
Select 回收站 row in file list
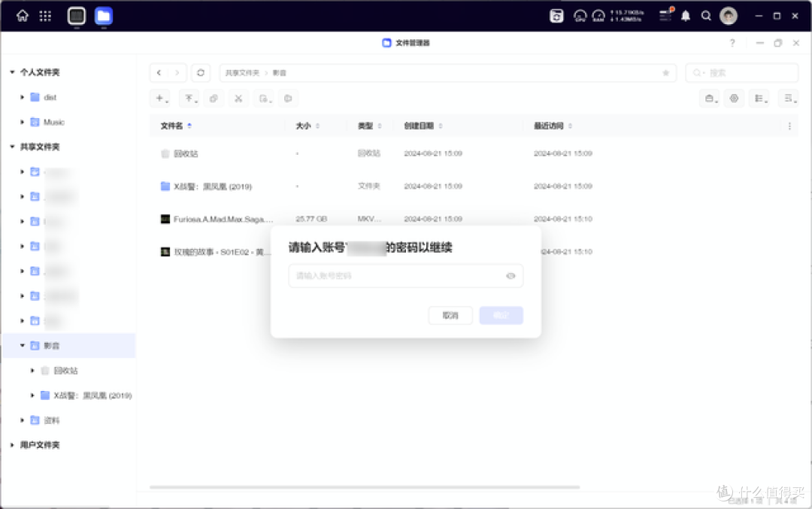pos(474,153)
